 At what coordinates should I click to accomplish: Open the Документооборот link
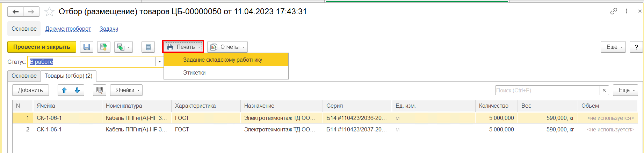pyautogui.click(x=68, y=29)
